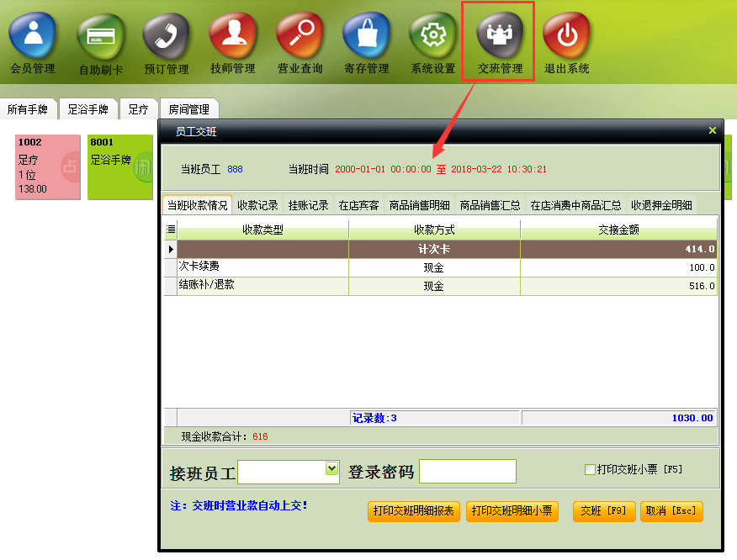
Task: Open 会员管理 member management icon
Action: (x=33, y=35)
